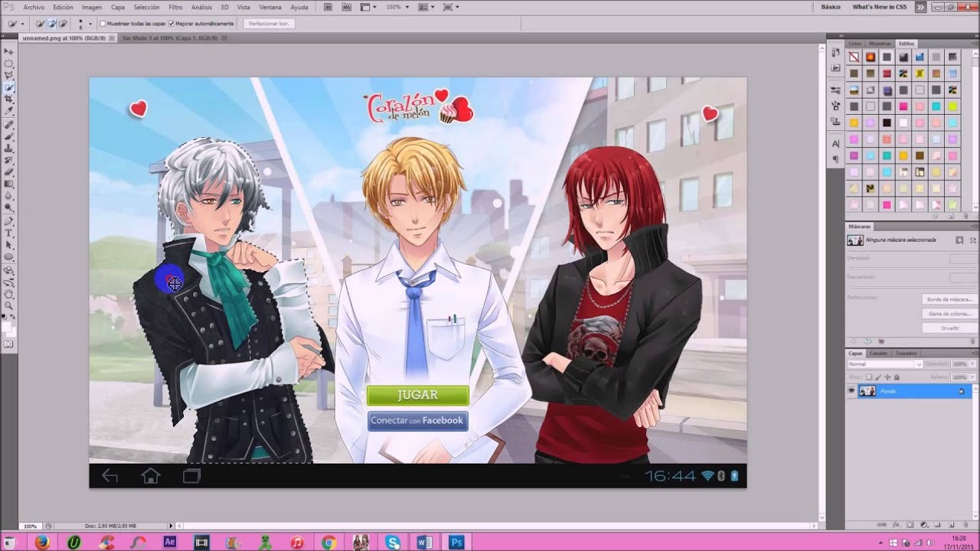This screenshot has width=980, height=551.
Task: Select the Elliptical Marquee tool
Action: click(x=9, y=63)
